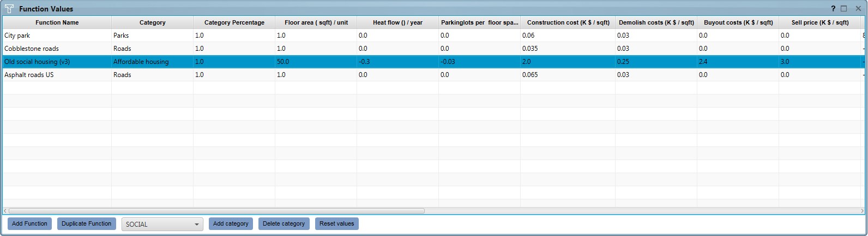Click Reset values button
The width and height of the screenshot is (868, 236).
pyautogui.click(x=336, y=223)
